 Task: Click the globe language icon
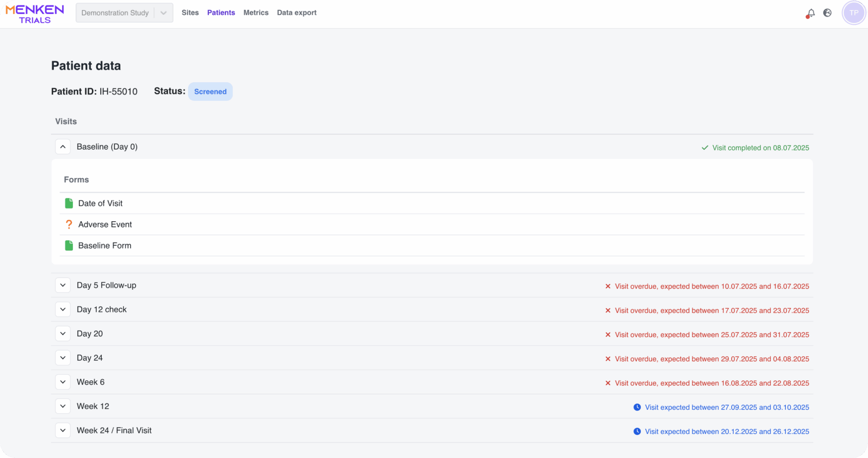coord(827,13)
